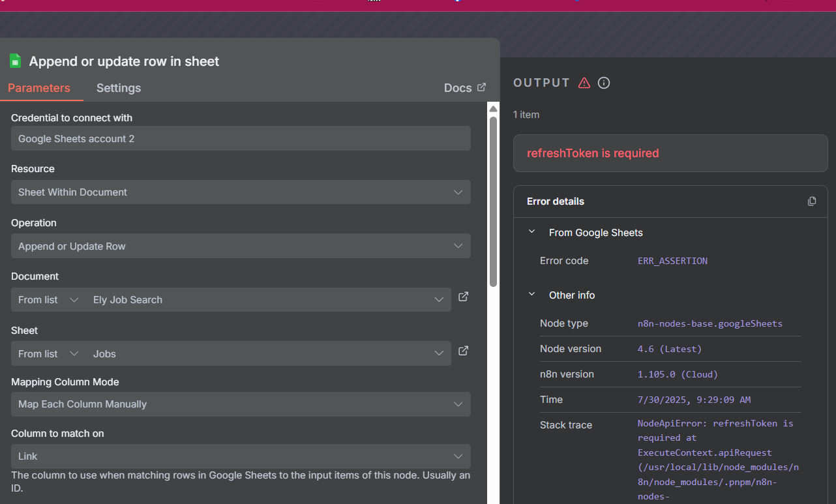The width and height of the screenshot is (836, 504).
Task: Switch to the Settings tab
Action: (x=119, y=88)
